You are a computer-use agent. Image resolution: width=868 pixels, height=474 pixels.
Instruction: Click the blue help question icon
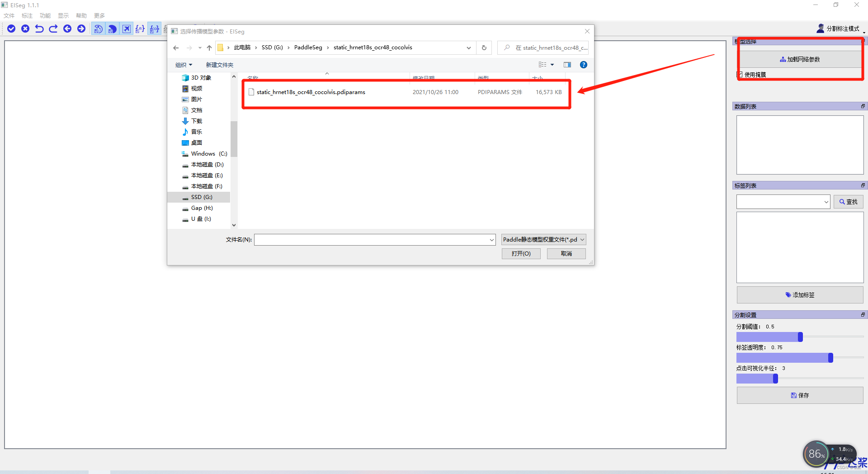[584, 65]
